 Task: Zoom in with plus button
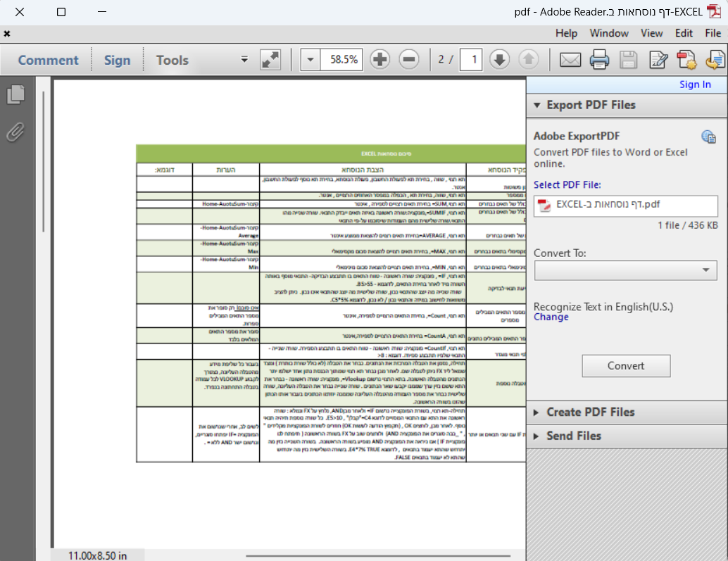379,59
